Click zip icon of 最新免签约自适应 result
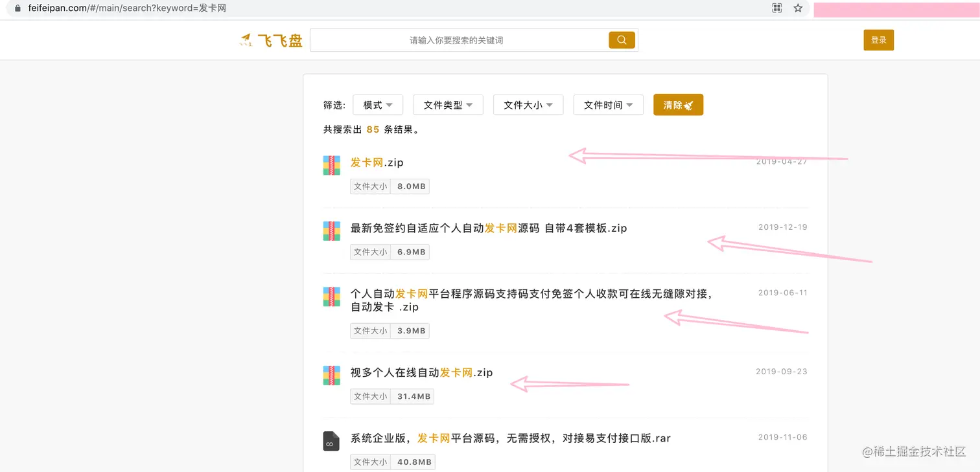The width and height of the screenshot is (980, 472). pos(332,231)
